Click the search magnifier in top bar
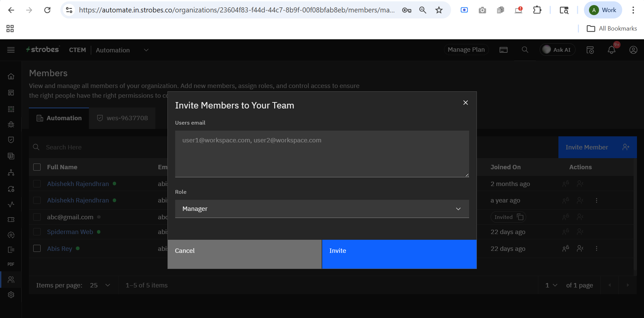Image resolution: width=644 pixels, height=318 pixels. (x=525, y=50)
